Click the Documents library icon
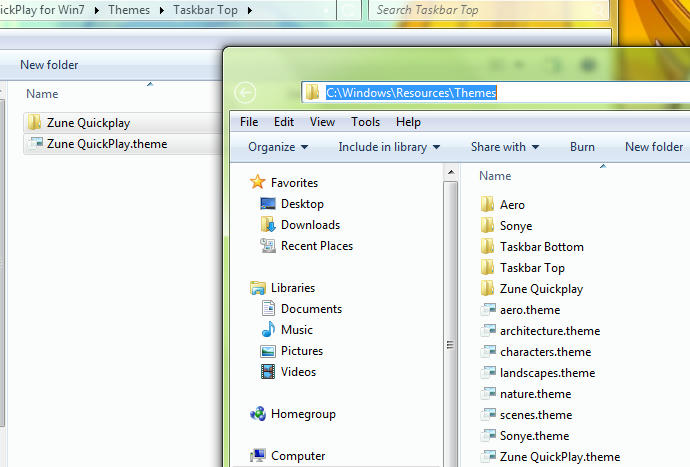 tap(268, 309)
